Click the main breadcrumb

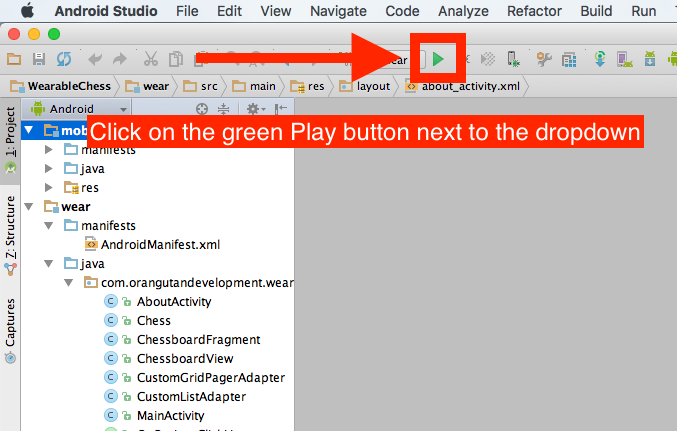254,86
